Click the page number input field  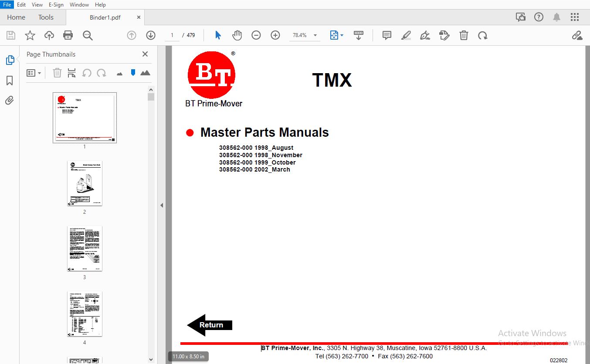point(172,35)
